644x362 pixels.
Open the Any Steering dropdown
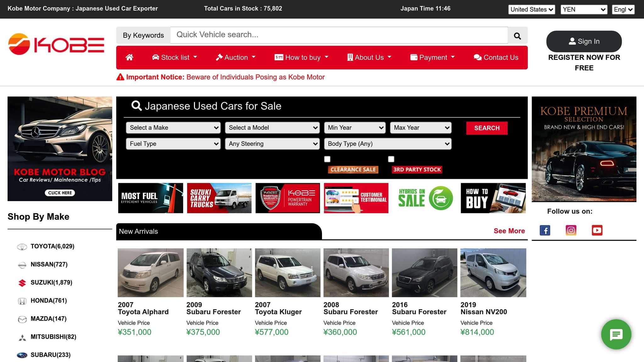(x=272, y=144)
